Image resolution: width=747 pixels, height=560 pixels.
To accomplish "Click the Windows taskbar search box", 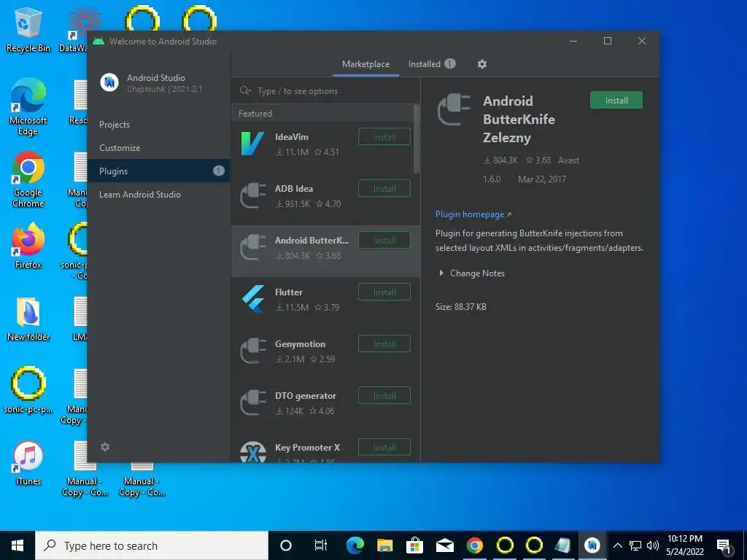I will (x=152, y=545).
